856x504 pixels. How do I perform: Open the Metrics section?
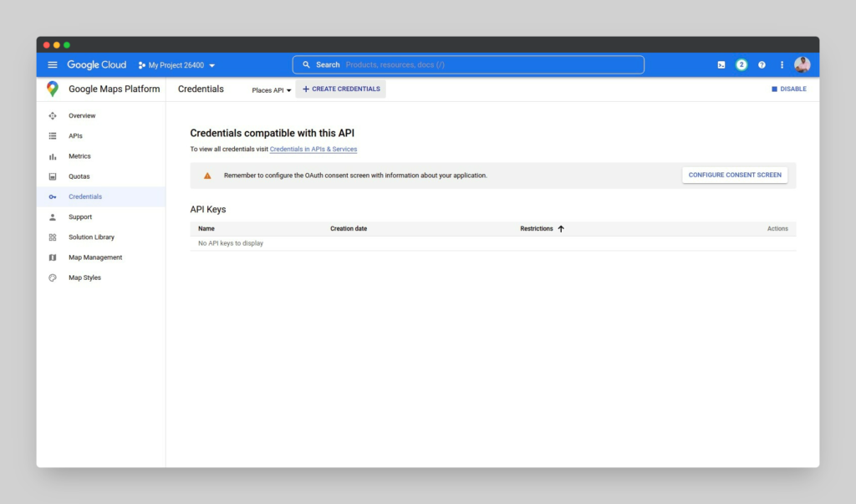pos(101,156)
